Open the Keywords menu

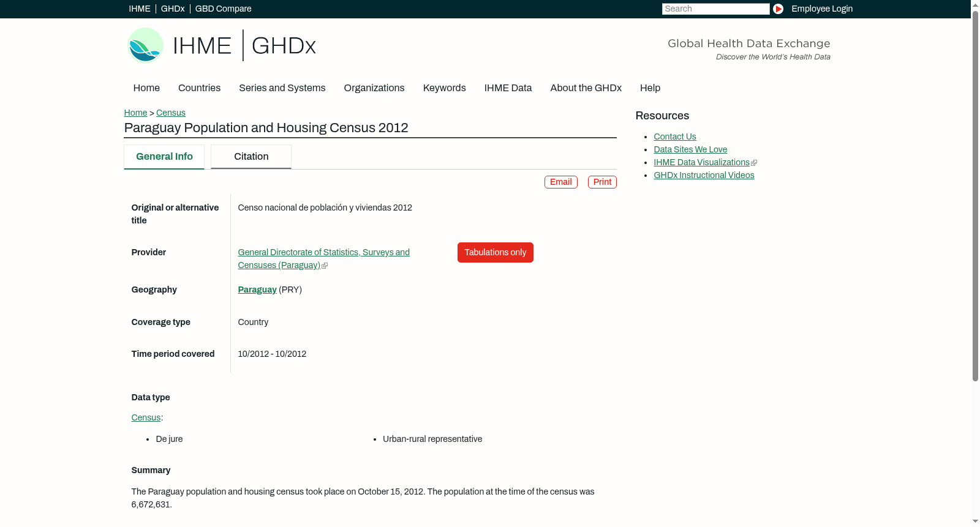pyautogui.click(x=445, y=88)
